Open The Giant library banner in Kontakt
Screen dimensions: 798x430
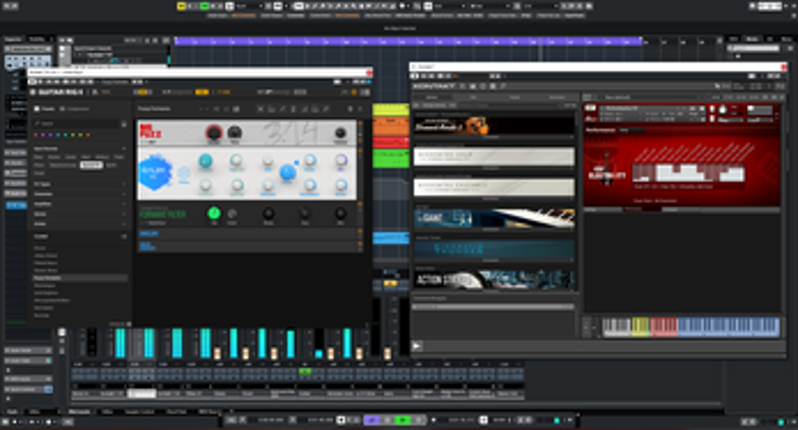pyautogui.click(x=494, y=218)
